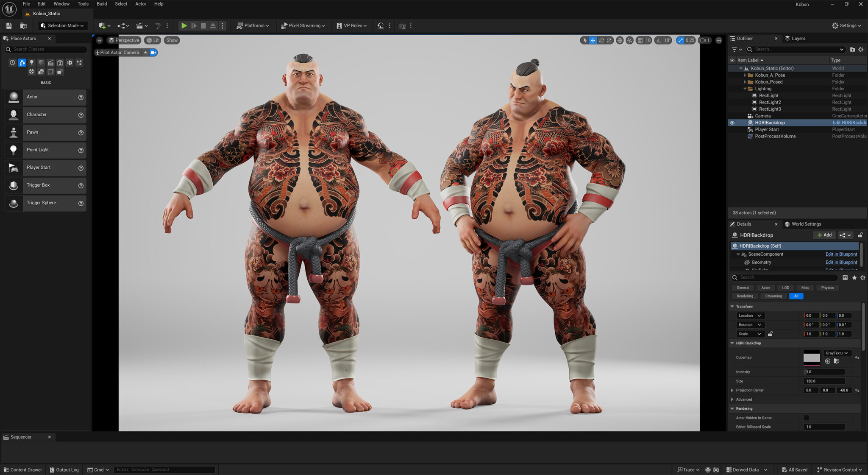Open the Content Drawer
Image resolution: width=868 pixels, height=475 pixels.
(x=22, y=469)
